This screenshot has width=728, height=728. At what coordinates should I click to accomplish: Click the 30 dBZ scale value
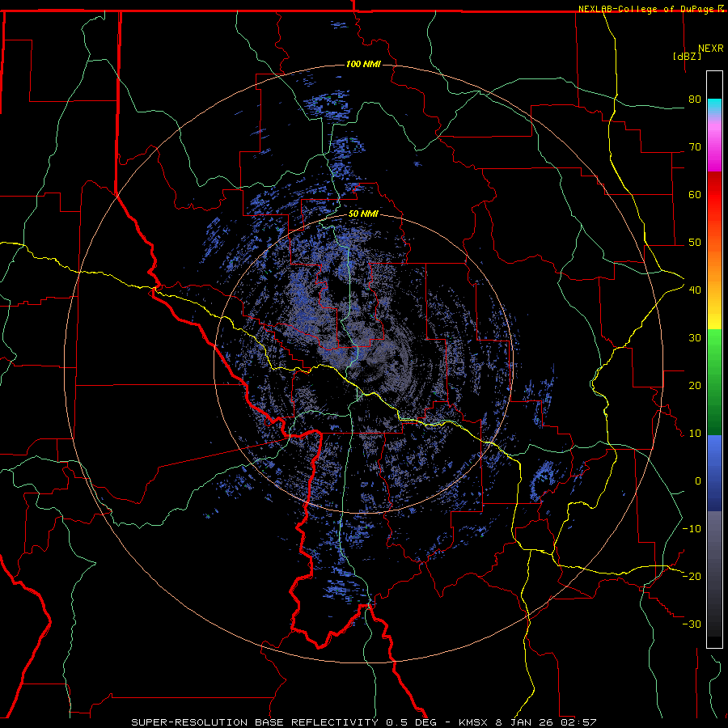695,337
